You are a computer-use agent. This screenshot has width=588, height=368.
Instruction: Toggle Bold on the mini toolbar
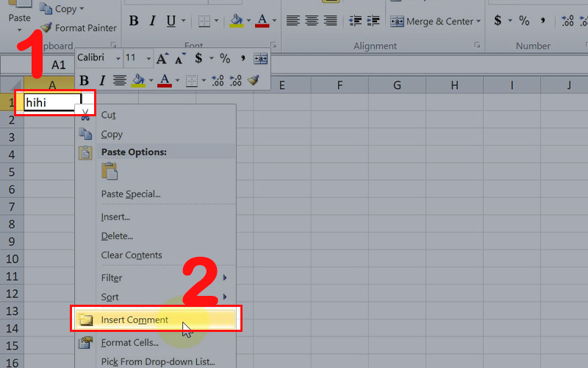click(x=84, y=80)
